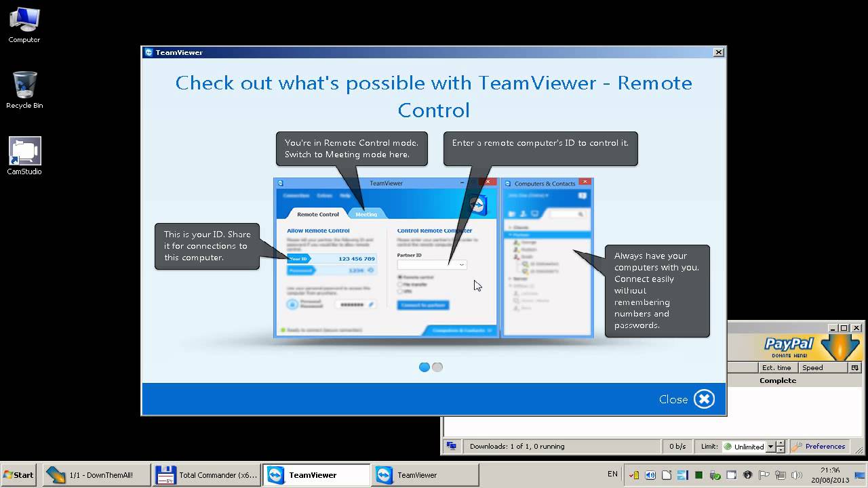Select the Recycle Bin desktop icon

[24, 89]
